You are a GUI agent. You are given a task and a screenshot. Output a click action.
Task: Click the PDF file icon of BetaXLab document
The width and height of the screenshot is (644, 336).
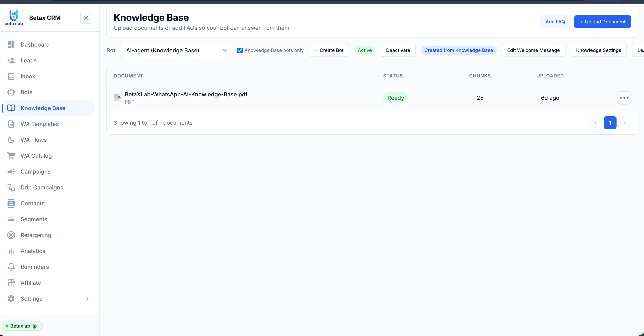[x=117, y=97]
